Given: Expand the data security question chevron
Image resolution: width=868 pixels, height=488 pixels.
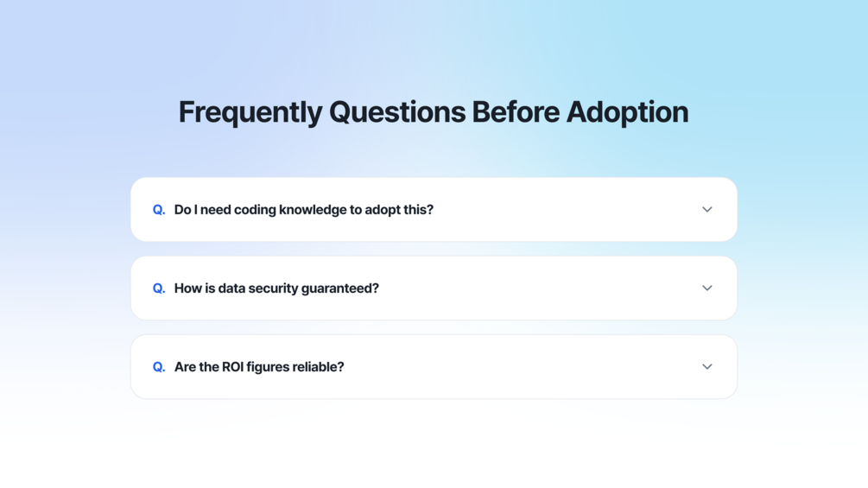Looking at the screenshot, I should click(706, 288).
